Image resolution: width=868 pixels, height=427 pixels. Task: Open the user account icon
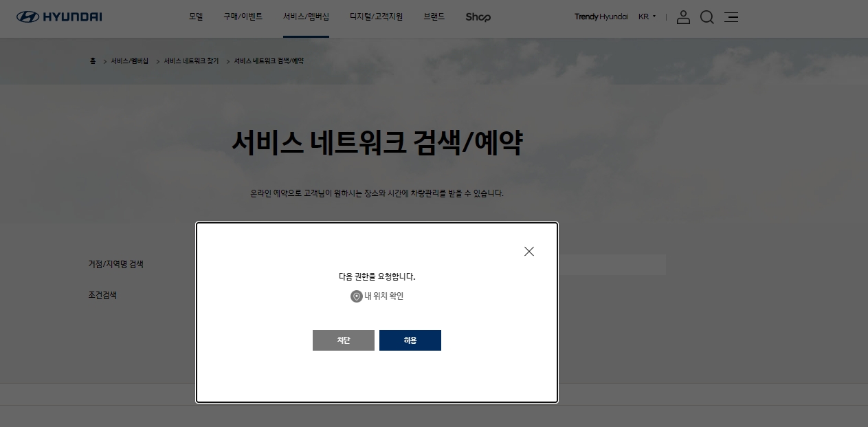[683, 17]
